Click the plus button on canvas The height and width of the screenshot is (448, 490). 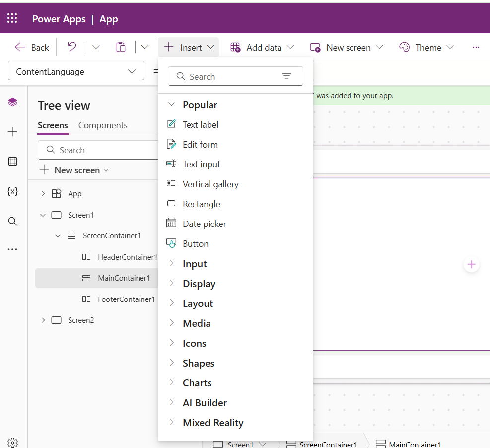tap(471, 265)
